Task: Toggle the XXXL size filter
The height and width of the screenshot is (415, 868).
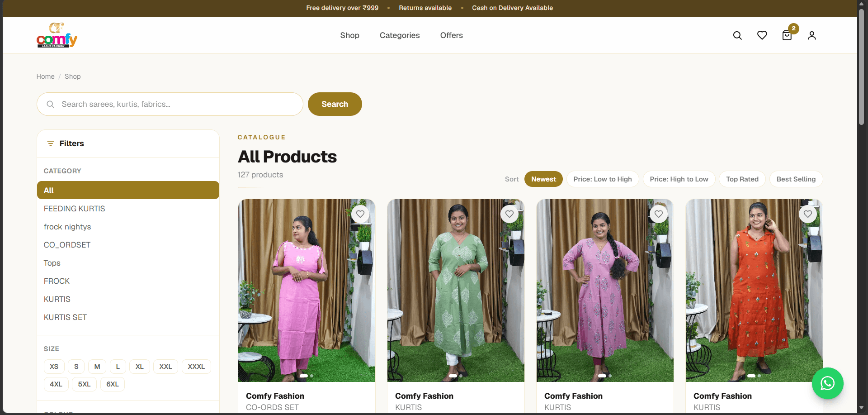Action: point(196,367)
